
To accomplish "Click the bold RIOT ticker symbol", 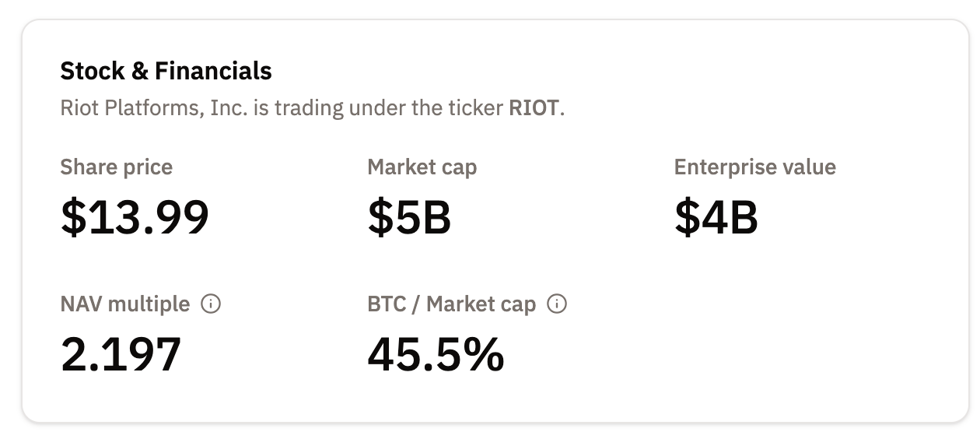I will pyautogui.click(x=534, y=107).
